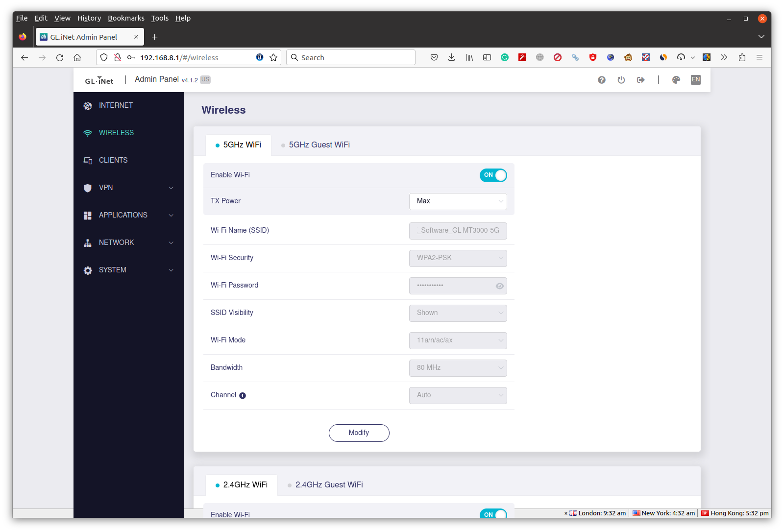The height and width of the screenshot is (532, 784).
Task: Click the browser Search box
Action: pos(351,57)
